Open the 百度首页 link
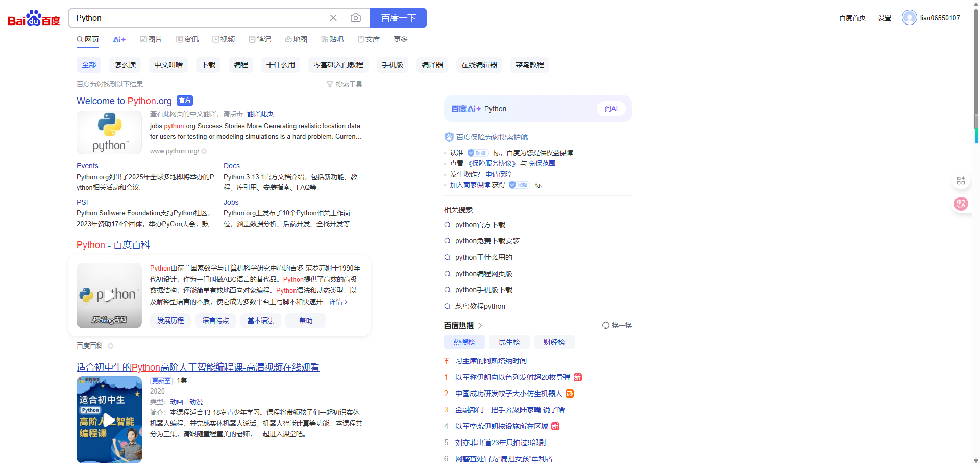The image size is (980, 465). point(852,18)
